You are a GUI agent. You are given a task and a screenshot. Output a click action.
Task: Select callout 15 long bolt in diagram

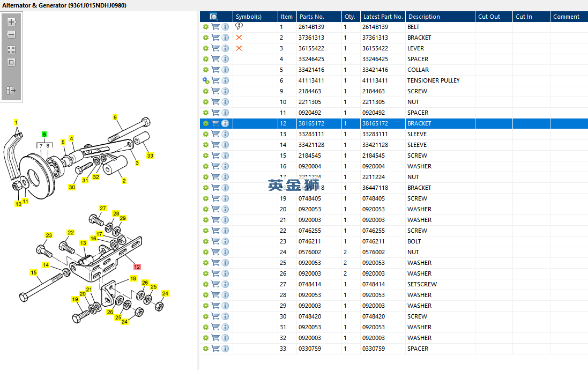(34, 272)
